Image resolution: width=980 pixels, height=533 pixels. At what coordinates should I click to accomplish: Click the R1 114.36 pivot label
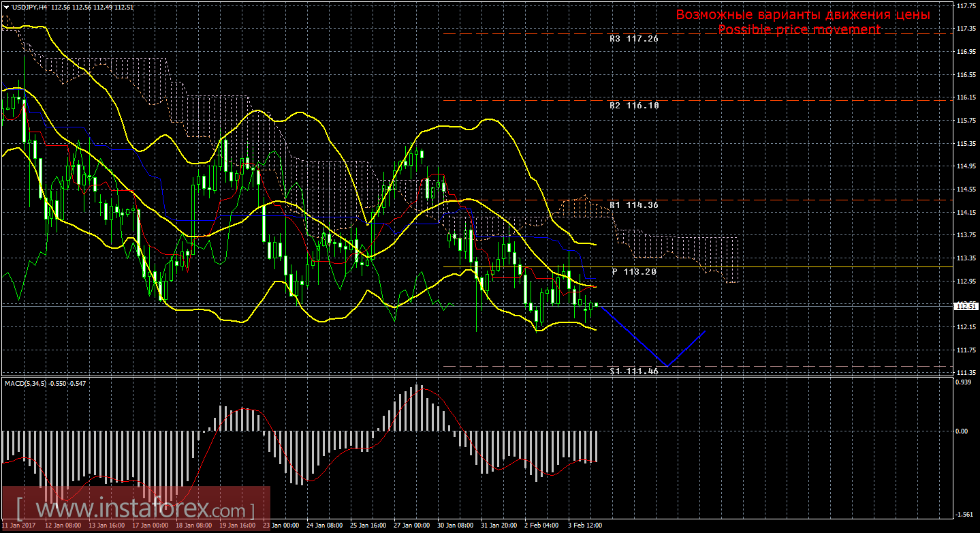(x=633, y=204)
